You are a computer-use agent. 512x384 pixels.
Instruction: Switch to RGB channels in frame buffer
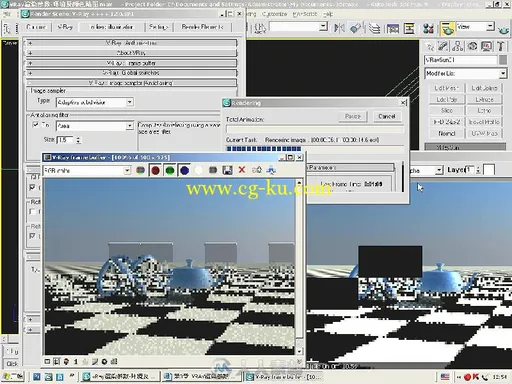140,170
